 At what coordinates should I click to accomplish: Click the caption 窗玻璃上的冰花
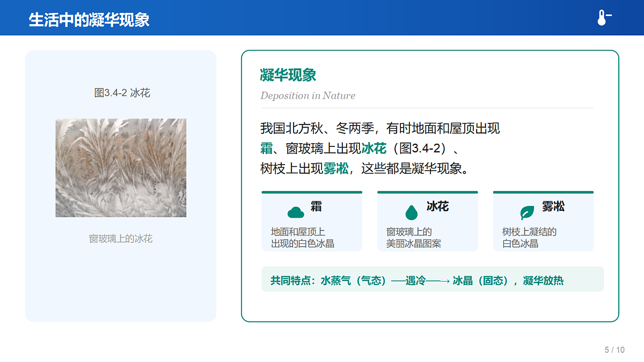pyautogui.click(x=121, y=239)
